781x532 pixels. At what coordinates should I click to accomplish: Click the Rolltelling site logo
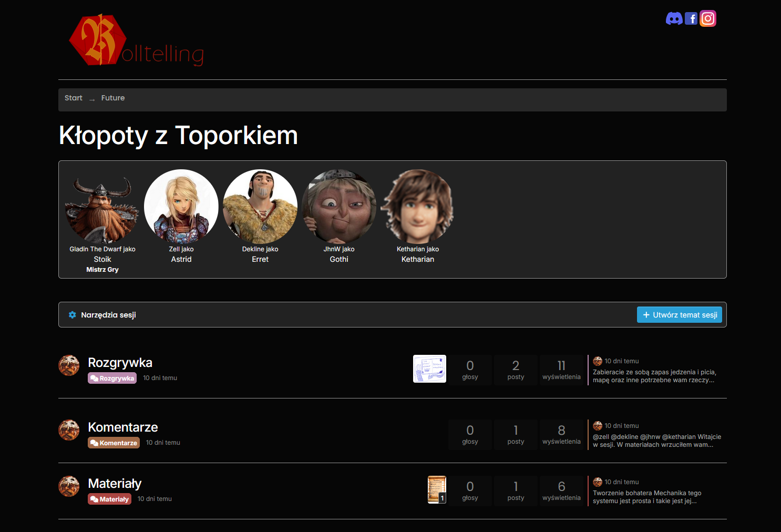pyautogui.click(x=136, y=41)
